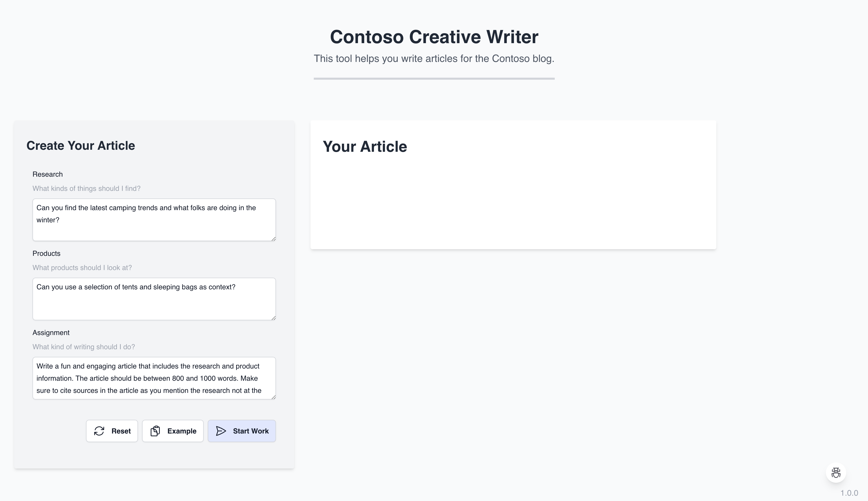The height and width of the screenshot is (501, 868).
Task: Open the bug debug icon button
Action: pyautogui.click(x=836, y=472)
